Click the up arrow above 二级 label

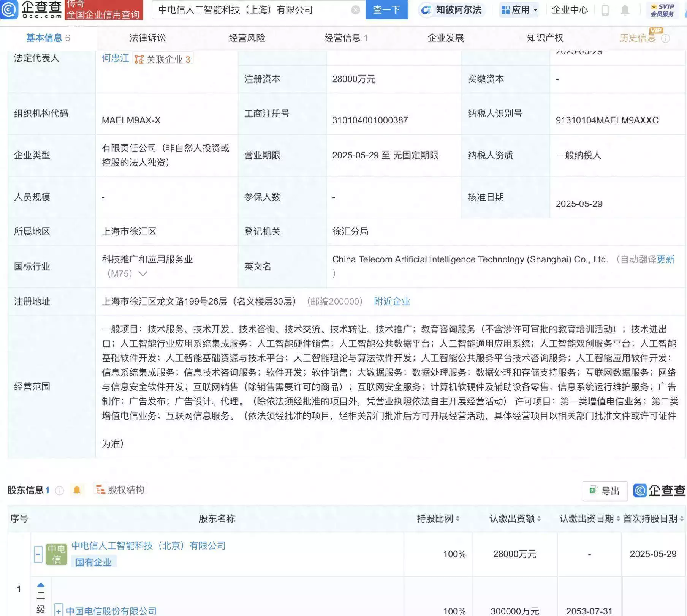pos(41,585)
